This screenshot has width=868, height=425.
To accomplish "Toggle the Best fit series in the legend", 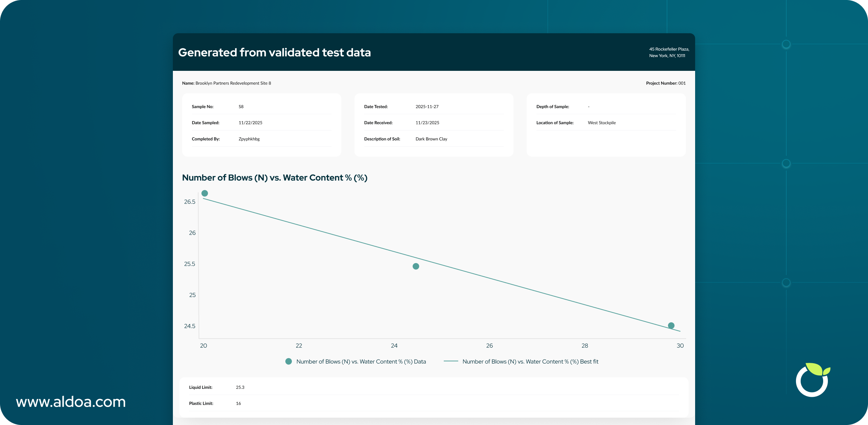I will pos(530,361).
